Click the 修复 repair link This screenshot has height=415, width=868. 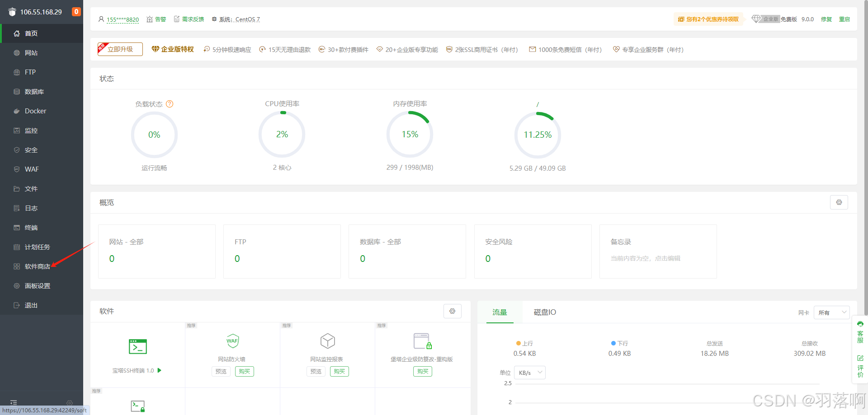tap(826, 19)
